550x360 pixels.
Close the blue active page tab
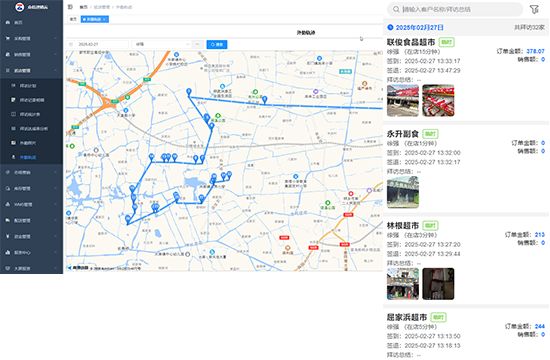pos(105,19)
